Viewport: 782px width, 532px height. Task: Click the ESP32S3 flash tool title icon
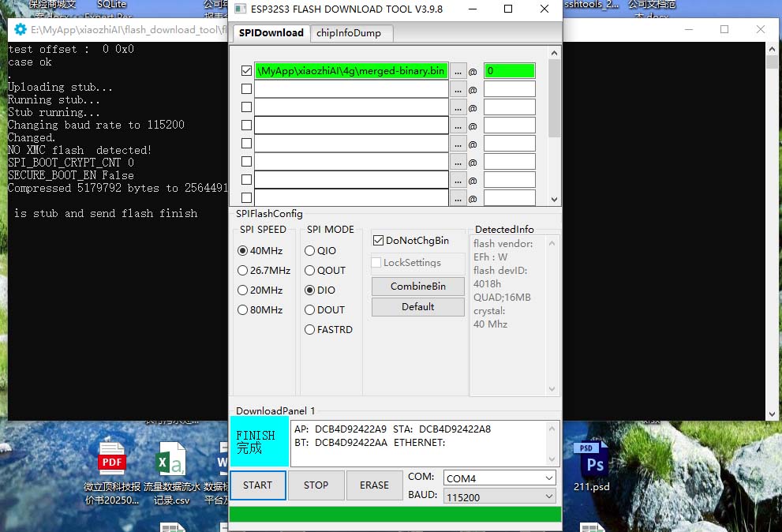click(240, 9)
